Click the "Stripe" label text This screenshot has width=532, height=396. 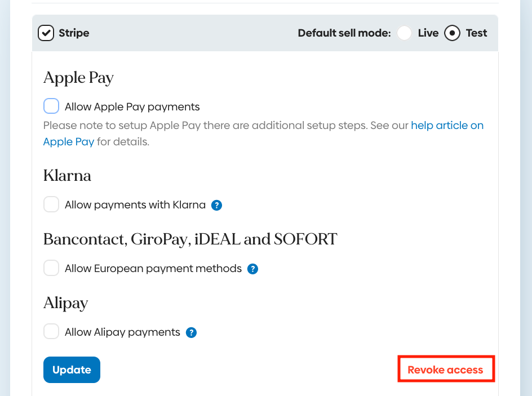[x=74, y=33]
